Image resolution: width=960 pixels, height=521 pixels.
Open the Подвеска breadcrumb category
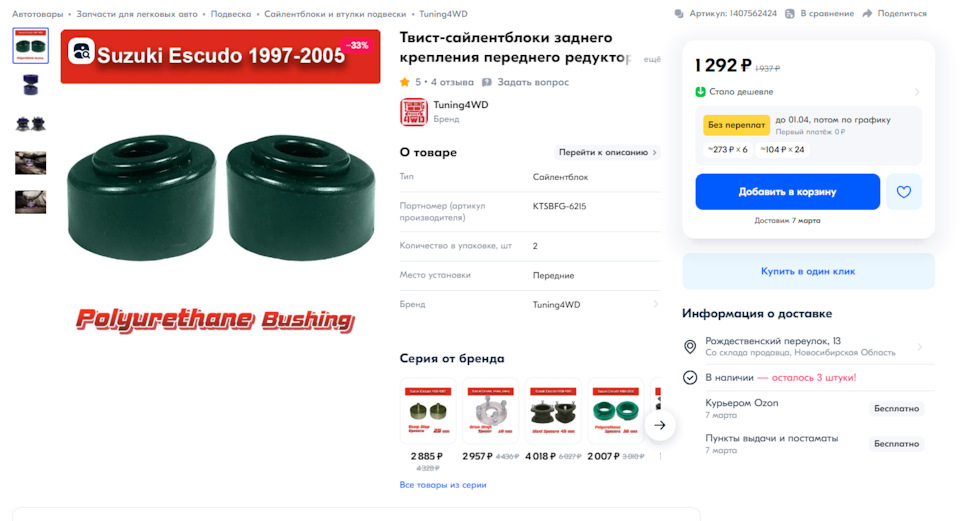pyautogui.click(x=231, y=14)
